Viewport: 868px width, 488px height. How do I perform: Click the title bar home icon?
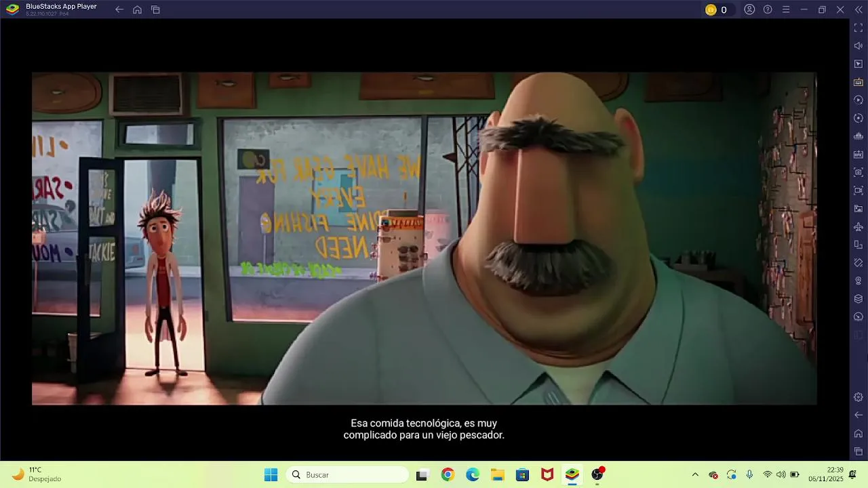[138, 9]
